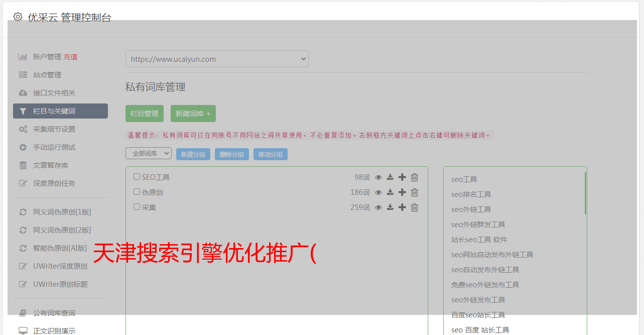The width and height of the screenshot is (644, 335).
Task: Open 账户管理 in the sidebar
Action: [x=47, y=57]
